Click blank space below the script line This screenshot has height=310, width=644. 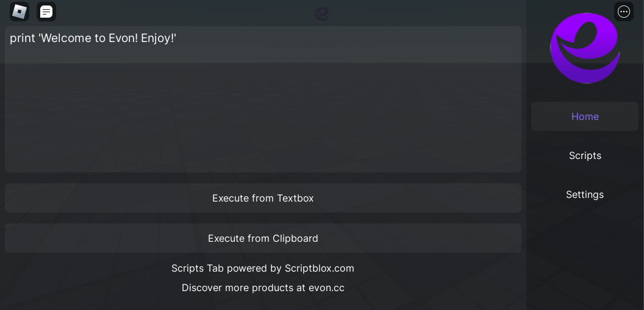point(263,122)
